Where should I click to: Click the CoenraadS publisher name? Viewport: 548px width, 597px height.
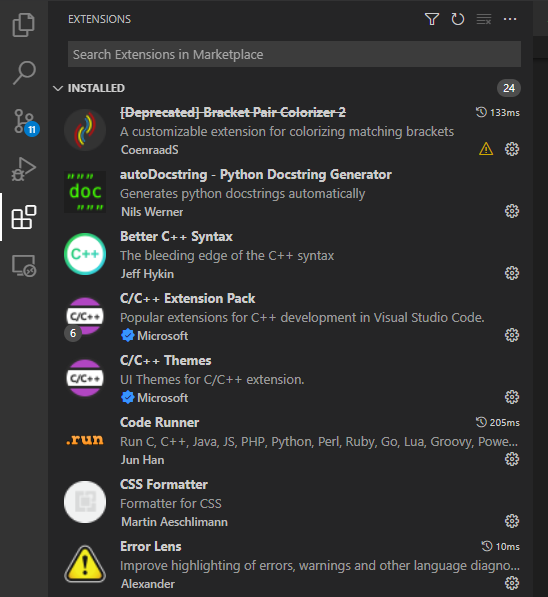(x=150, y=150)
